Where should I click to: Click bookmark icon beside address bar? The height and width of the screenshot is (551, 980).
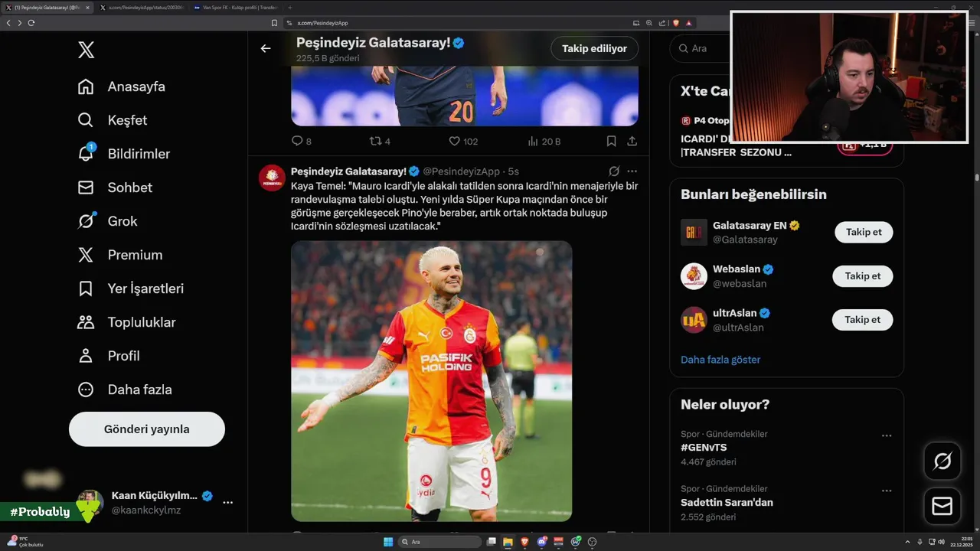click(x=275, y=23)
